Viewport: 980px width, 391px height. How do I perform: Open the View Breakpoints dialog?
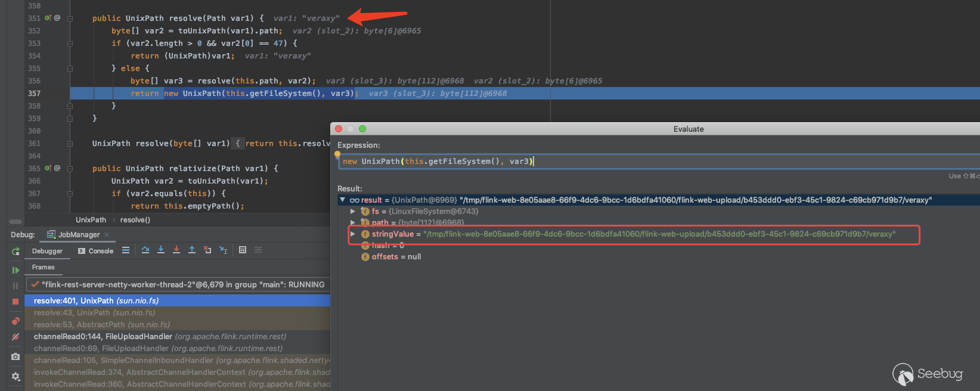pyautogui.click(x=15, y=321)
